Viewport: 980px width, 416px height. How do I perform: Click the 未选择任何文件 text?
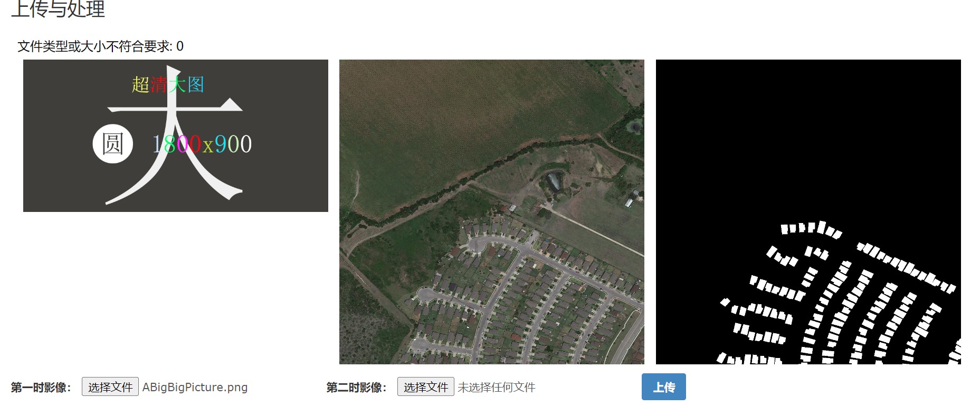point(497,388)
